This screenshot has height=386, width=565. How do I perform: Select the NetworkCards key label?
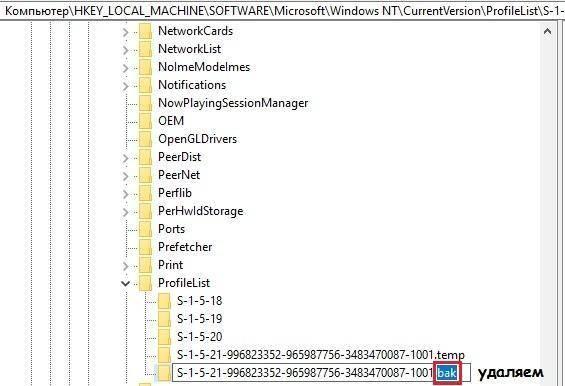195,31
